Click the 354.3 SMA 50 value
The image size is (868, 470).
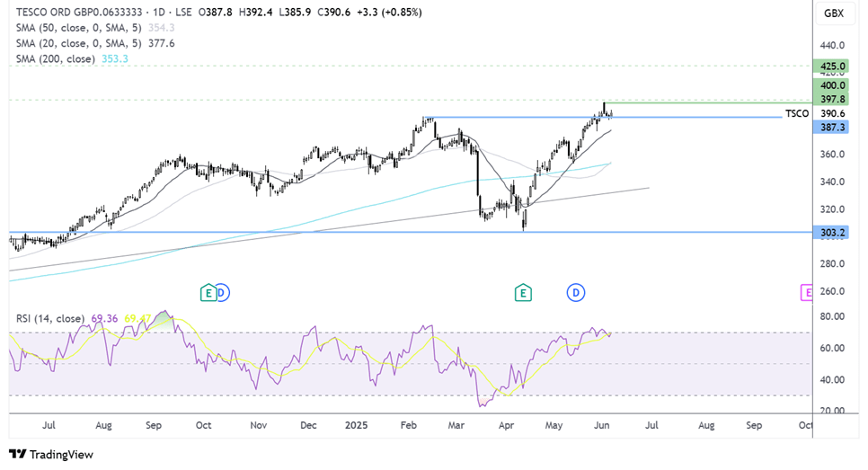pos(161,28)
